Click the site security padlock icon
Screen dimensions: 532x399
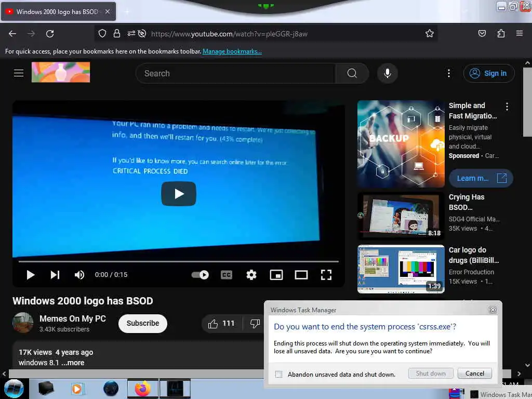117,34
